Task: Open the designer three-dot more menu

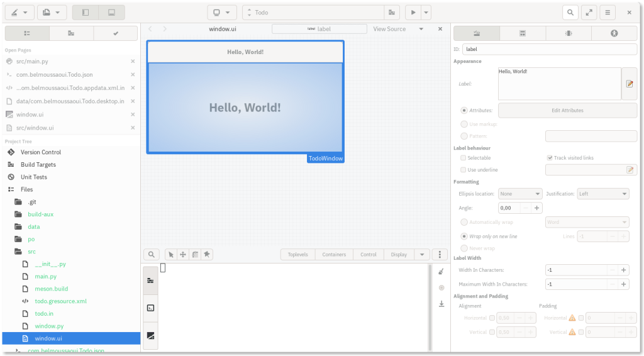Action: [440, 255]
